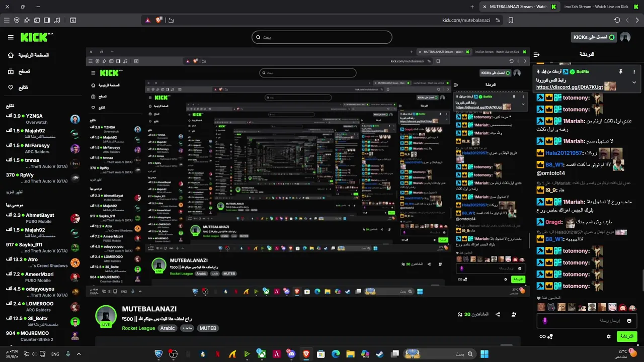Collapse the chat panel arrow icon
Image resolution: width=644 pixels, height=362 pixels.
tap(537, 54)
